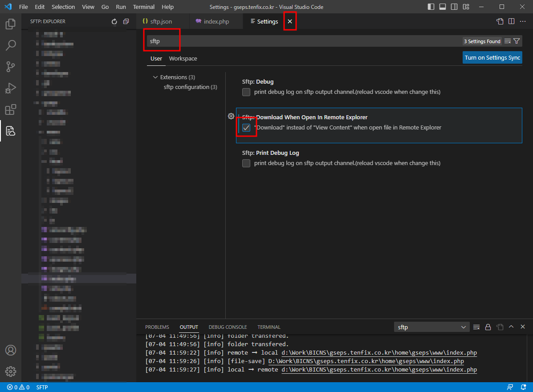The height and width of the screenshot is (392, 533).
Task: Open local → remote index.php path link
Action: point(379,370)
